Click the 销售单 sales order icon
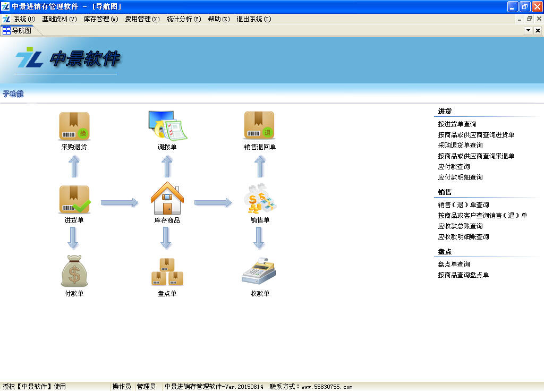The width and height of the screenshot is (544, 392). pyautogui.click(x=259, y=199)
